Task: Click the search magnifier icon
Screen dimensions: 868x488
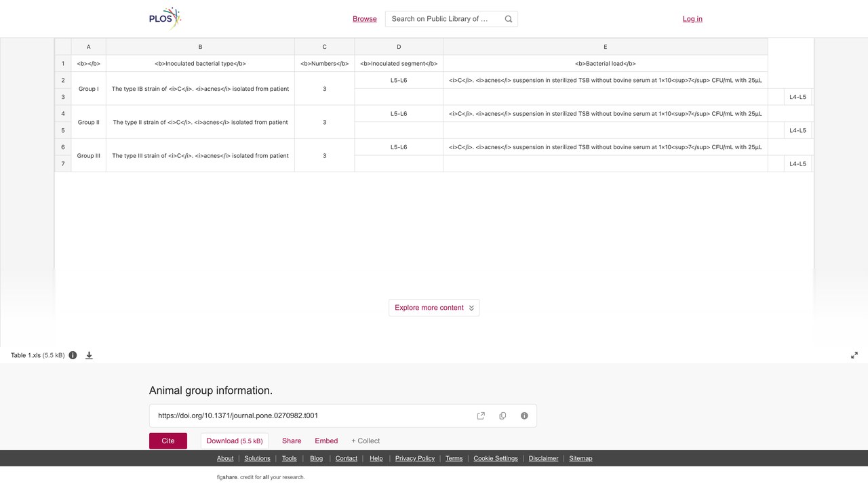Action: (509, 19)
